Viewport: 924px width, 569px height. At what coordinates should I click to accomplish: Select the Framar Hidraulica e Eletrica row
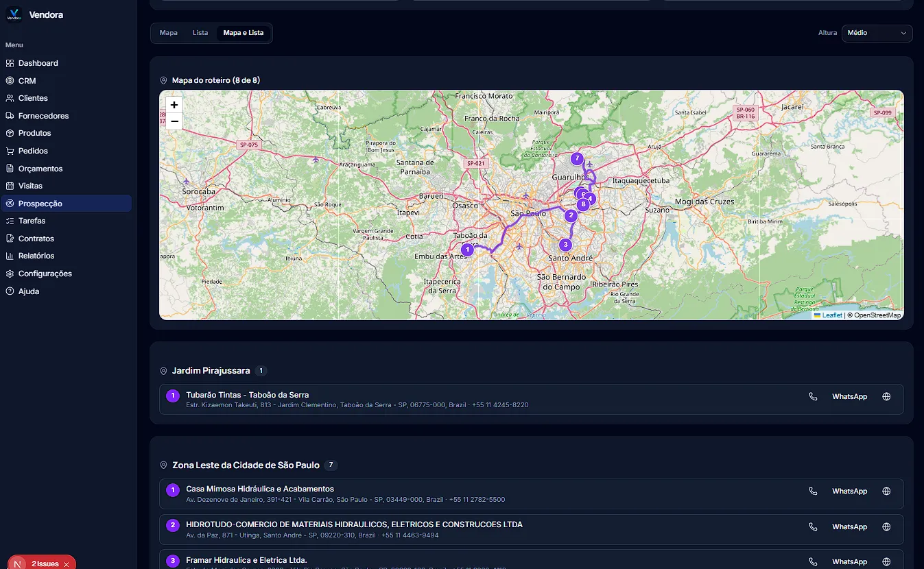coord(532,559)
